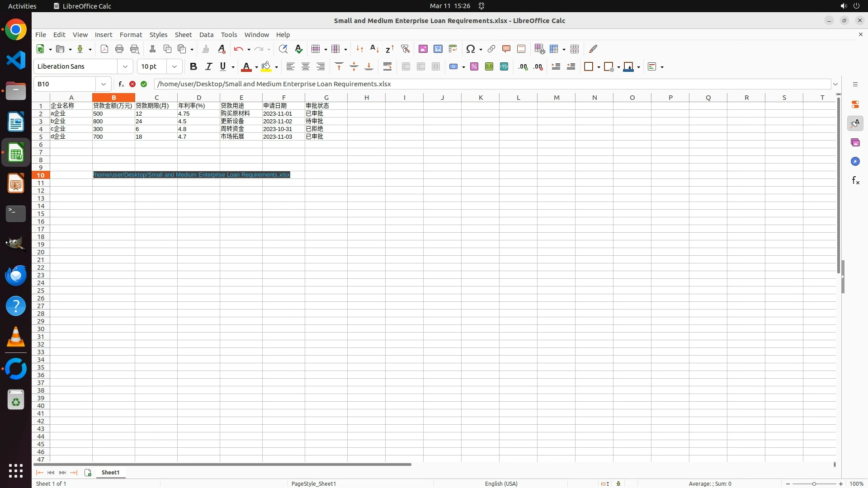The height and width of the screenshot is (488, 868).
Task: Open the font size dropdown
Action: click(174, 66)
